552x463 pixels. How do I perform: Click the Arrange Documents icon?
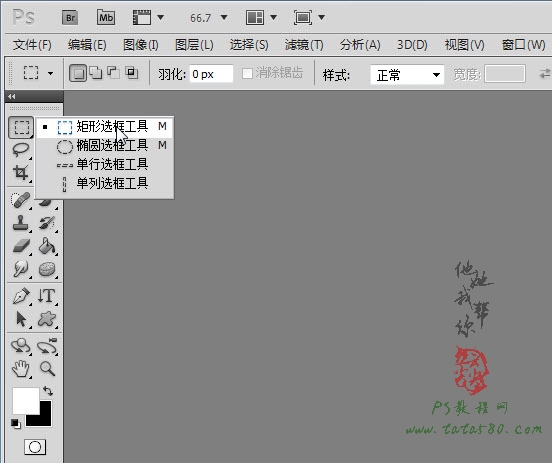255,17
